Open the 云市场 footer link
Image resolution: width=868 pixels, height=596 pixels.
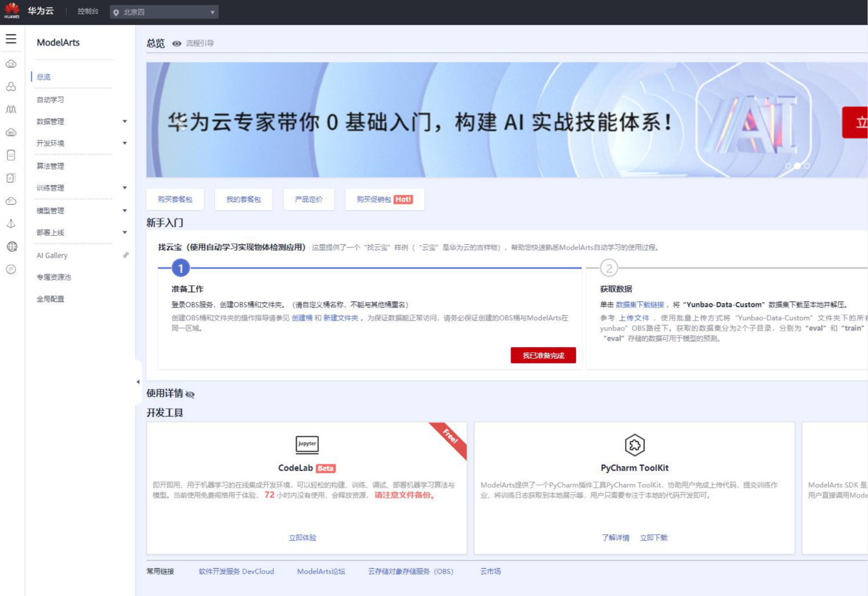point(490,571)
